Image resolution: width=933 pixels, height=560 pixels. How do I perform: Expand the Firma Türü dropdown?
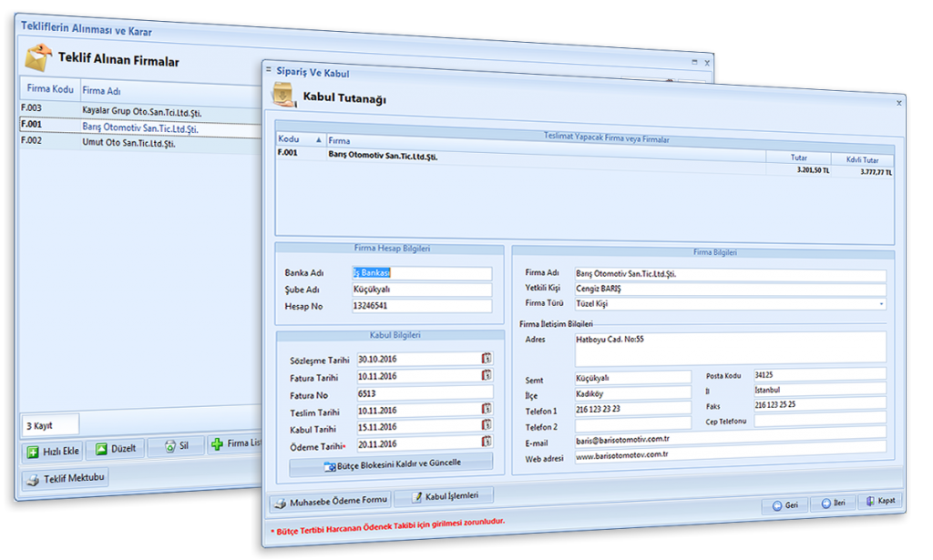(x=881, y=303)
